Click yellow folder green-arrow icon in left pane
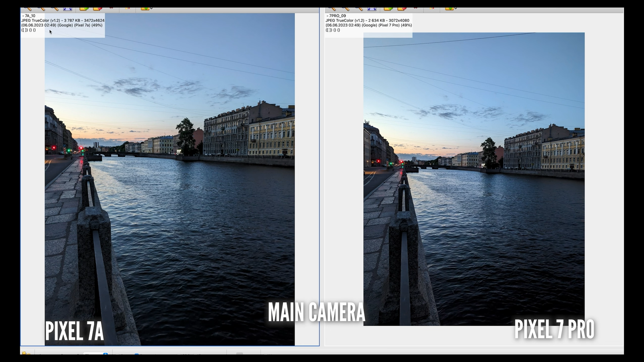The width and height of the screenshot is (644, 362). (84, 8)
